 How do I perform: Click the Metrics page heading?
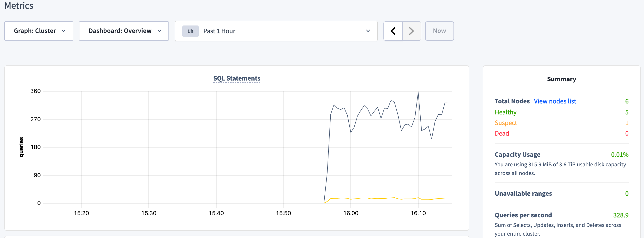click(18, 6)
